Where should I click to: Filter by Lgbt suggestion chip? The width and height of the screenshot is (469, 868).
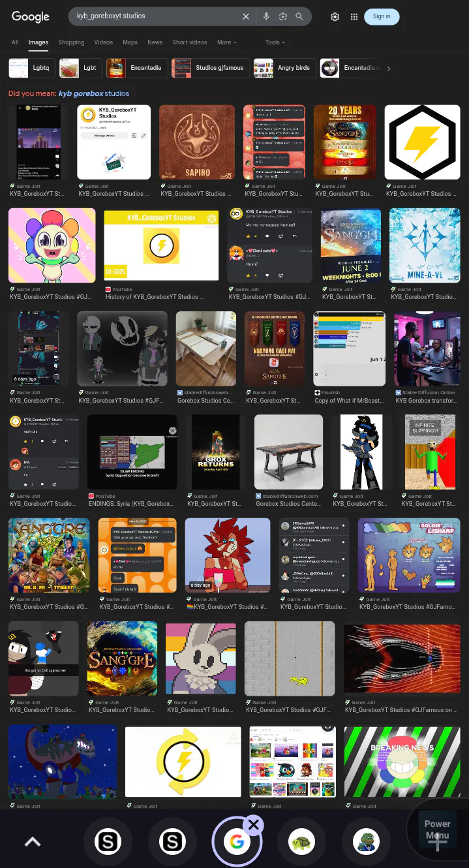(x=80, y=68)
